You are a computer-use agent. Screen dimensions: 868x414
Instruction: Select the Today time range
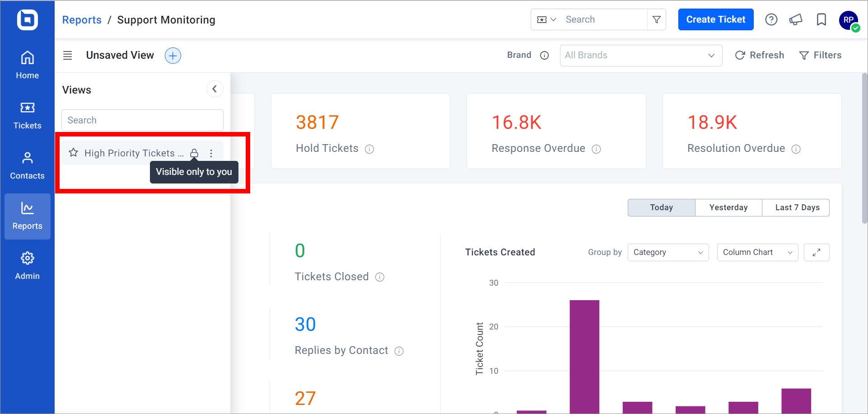pos(661,207)
